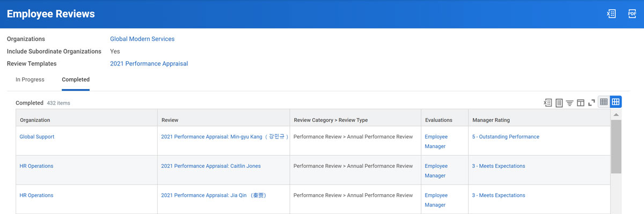The height and width of the screenshot is (214, 644).
Task: Switch to compact grid view
Action: (604, 102)
